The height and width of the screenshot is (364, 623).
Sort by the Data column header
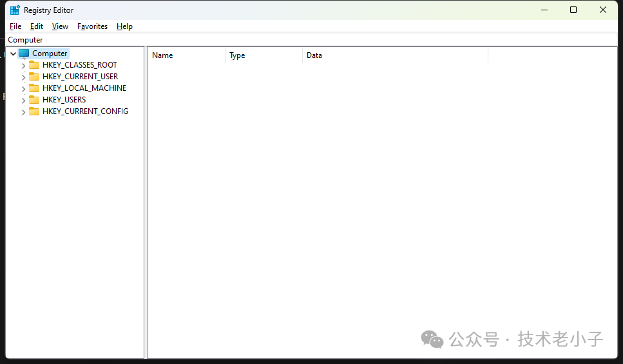(396, 55)
